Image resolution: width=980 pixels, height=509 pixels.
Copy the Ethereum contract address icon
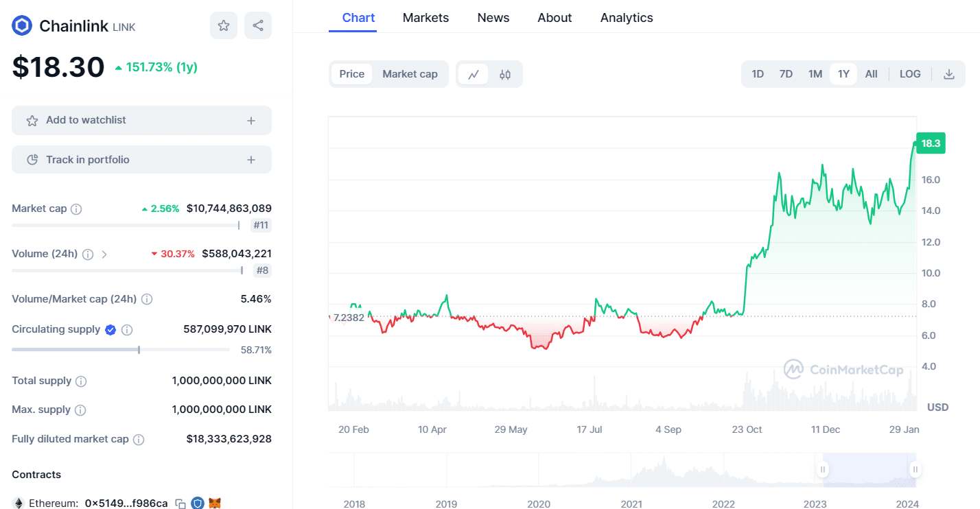click(x=179, y=503)
